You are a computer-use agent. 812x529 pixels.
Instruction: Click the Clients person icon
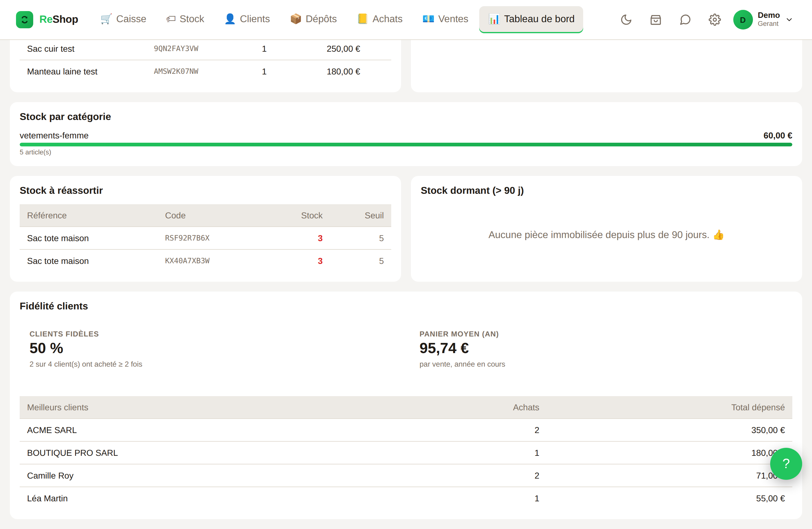[x=230, y=19]
